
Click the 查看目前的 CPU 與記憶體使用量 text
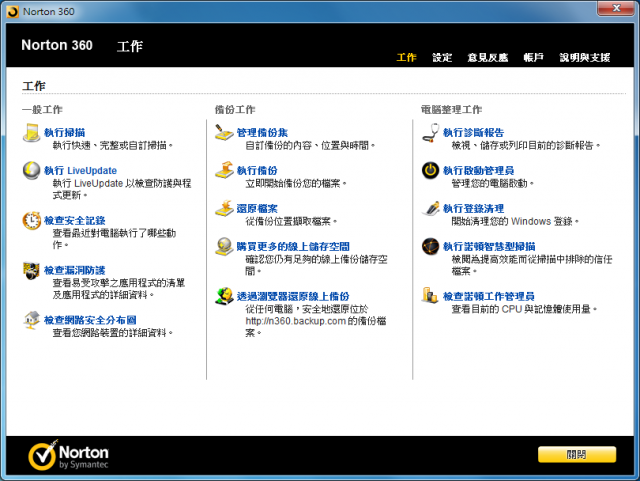coord(524,309)
